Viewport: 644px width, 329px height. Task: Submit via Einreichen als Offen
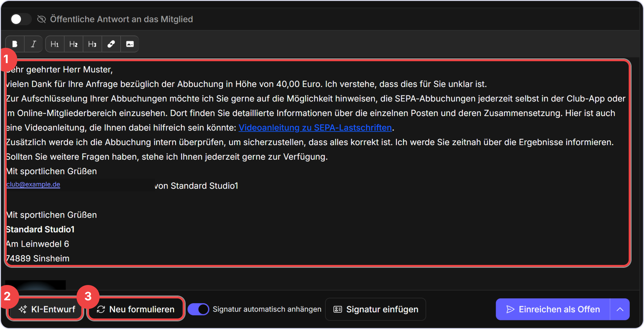[x=553, y=309]
